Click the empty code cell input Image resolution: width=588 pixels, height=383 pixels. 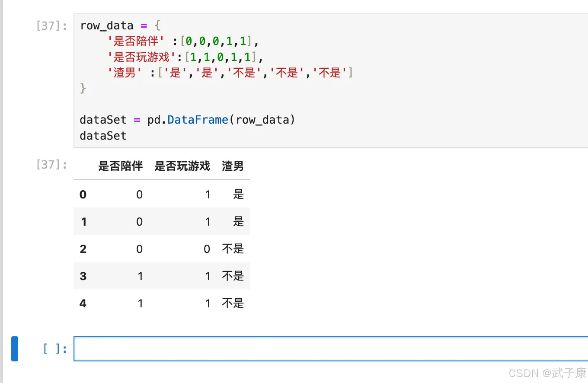331,348
